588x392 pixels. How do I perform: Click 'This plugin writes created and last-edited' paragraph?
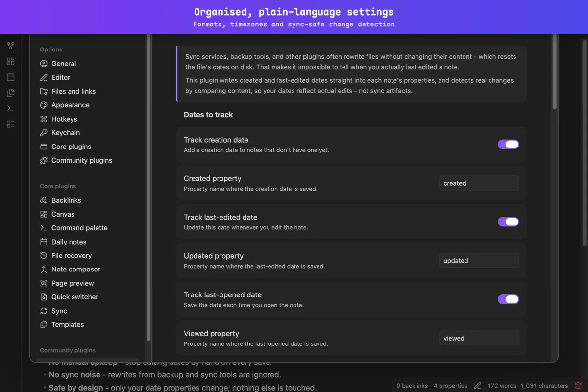349,85
